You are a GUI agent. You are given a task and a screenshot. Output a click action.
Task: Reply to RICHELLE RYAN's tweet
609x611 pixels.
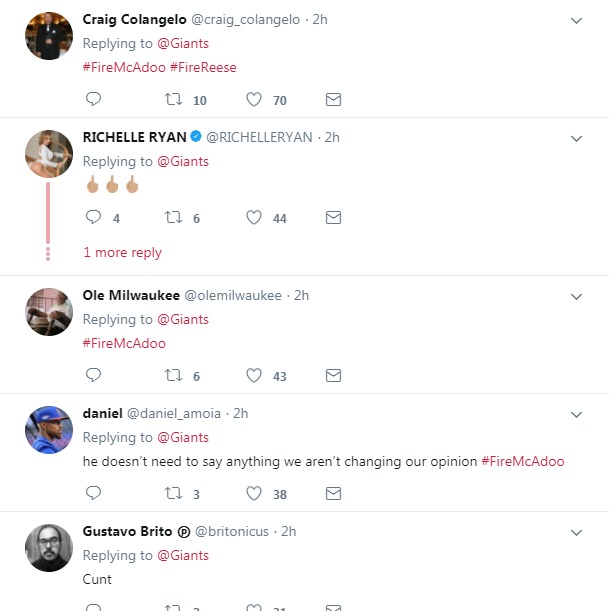[x=93, y=218]
